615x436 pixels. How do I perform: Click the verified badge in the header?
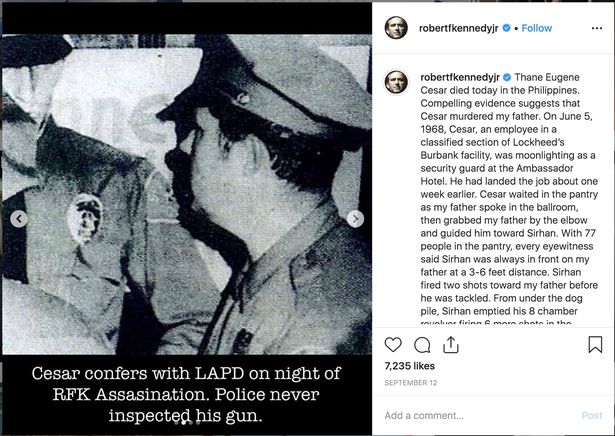point(507,28)
